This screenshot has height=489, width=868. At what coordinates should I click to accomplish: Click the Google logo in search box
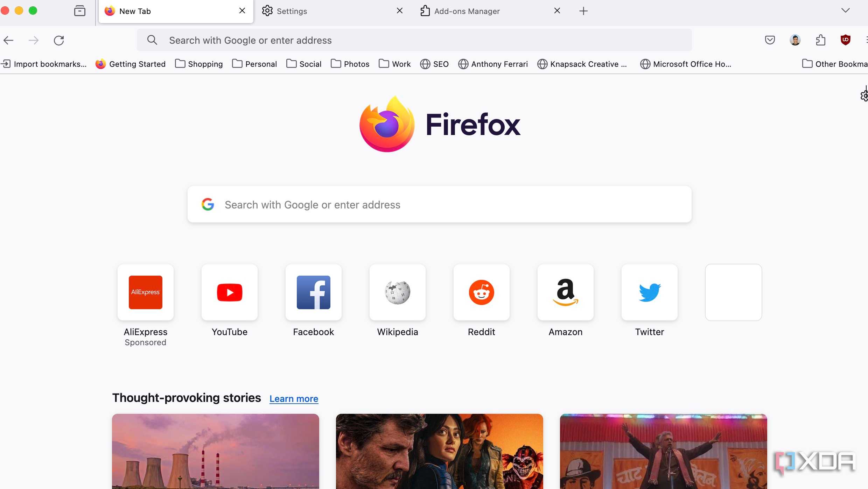(x=208, y=204)
